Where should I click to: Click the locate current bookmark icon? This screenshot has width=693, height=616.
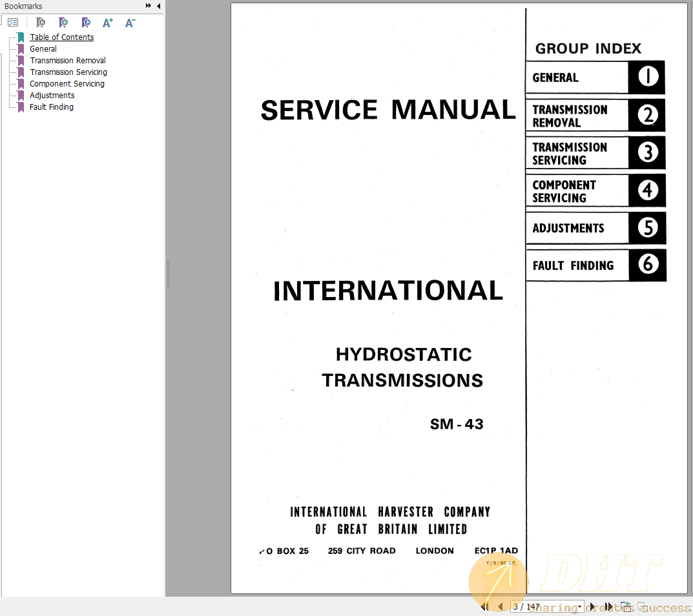[x=86, y=22]
